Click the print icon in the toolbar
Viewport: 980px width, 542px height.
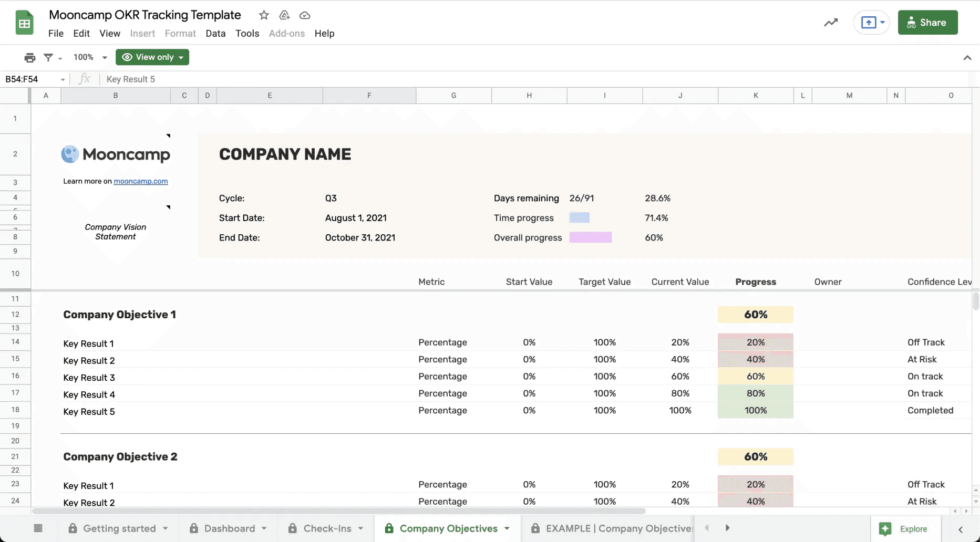click(30, 57)
